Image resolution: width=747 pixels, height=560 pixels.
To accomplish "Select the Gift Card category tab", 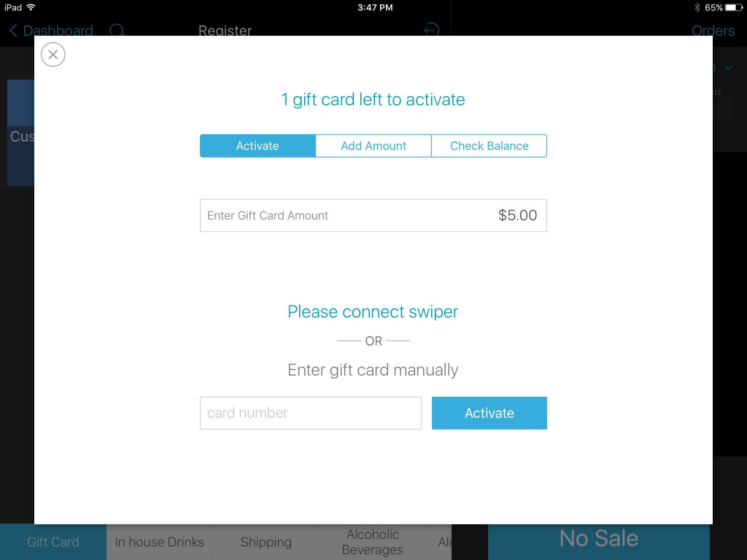I will (54, 541).
